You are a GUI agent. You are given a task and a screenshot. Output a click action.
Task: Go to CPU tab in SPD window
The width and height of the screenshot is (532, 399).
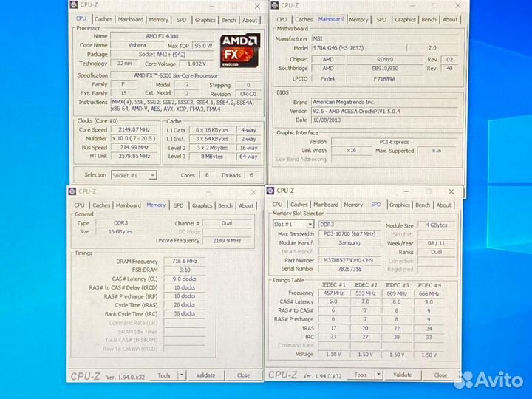coord(277,205)
